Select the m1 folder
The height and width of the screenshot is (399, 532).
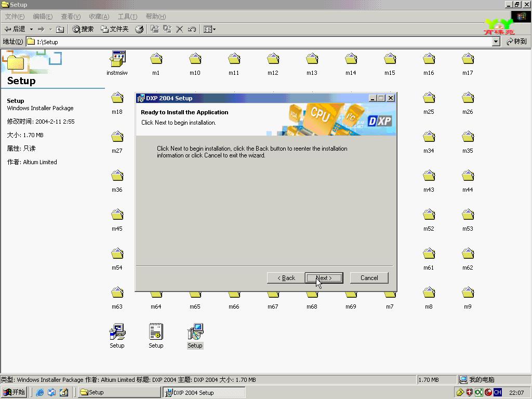click(x=156, y=63)
